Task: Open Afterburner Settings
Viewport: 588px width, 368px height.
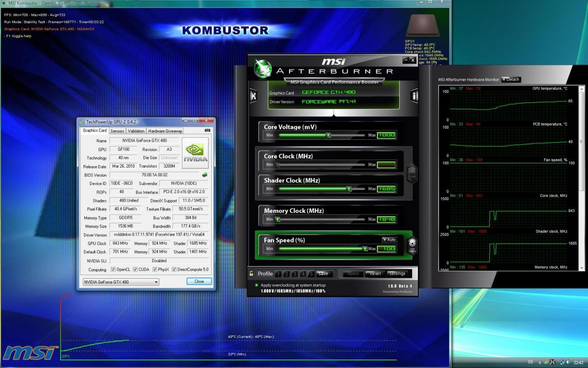Action: [397, 274]
